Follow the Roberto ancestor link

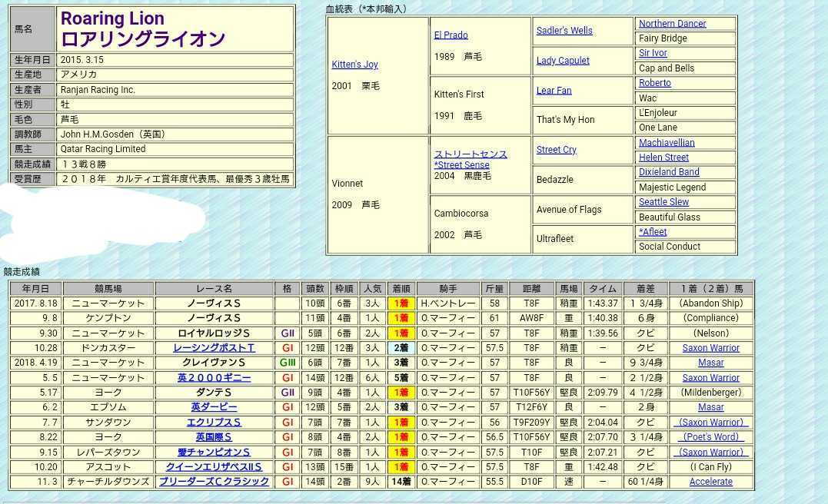655,83
